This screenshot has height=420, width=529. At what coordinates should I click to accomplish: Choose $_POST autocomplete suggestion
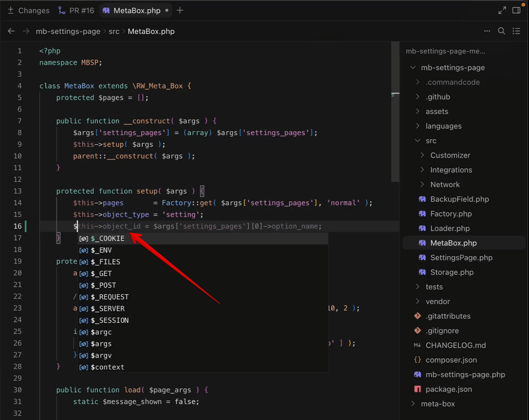pos(203,286)
